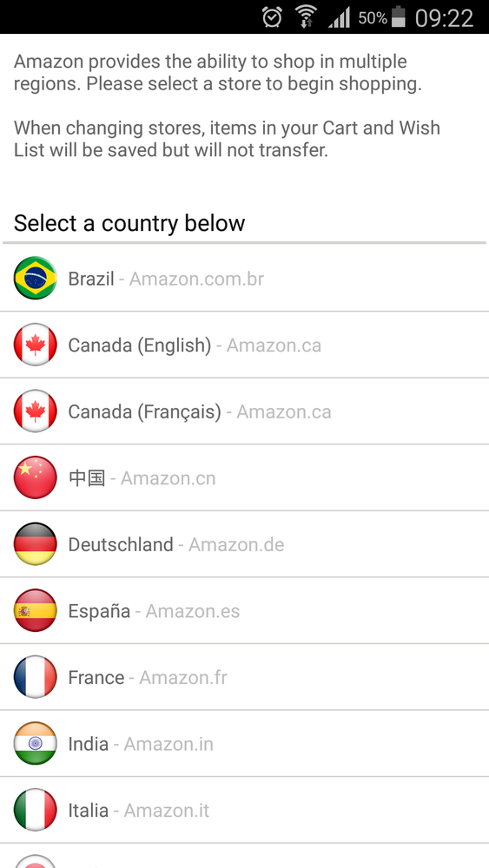This screenshot has height=868, width=489.
Task: Tap the German flag icon
Action: pyautogui.click(x=35, y=543)
